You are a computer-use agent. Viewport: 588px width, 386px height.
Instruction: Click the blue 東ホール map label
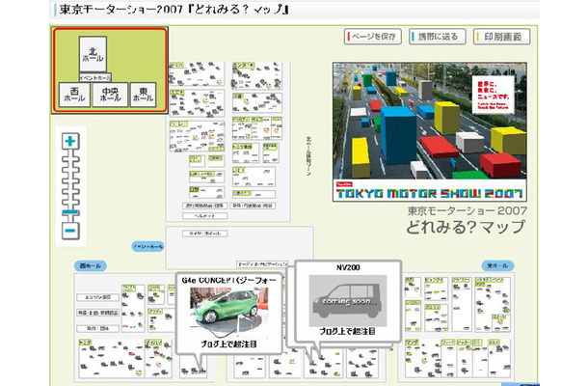tap(497, 265)
